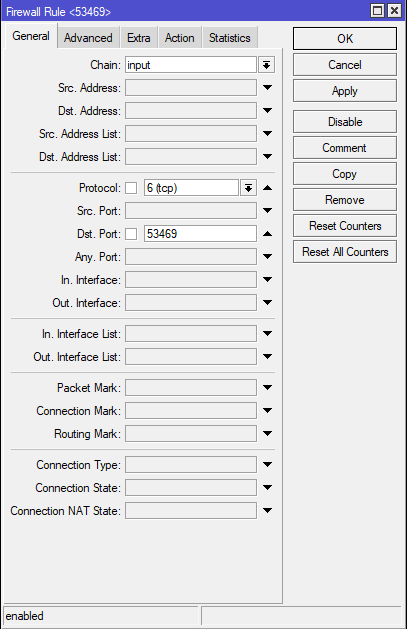
Task: Collapse the Protocol field with up arrow
Action: [x=267, y=188]
